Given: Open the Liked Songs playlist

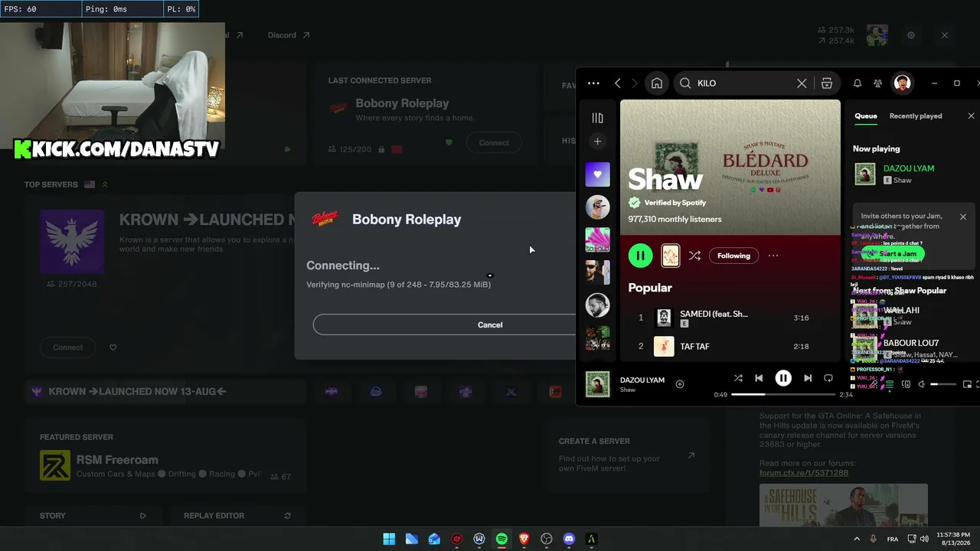Looking at the screenshot, I should click(x=598, y=174).
